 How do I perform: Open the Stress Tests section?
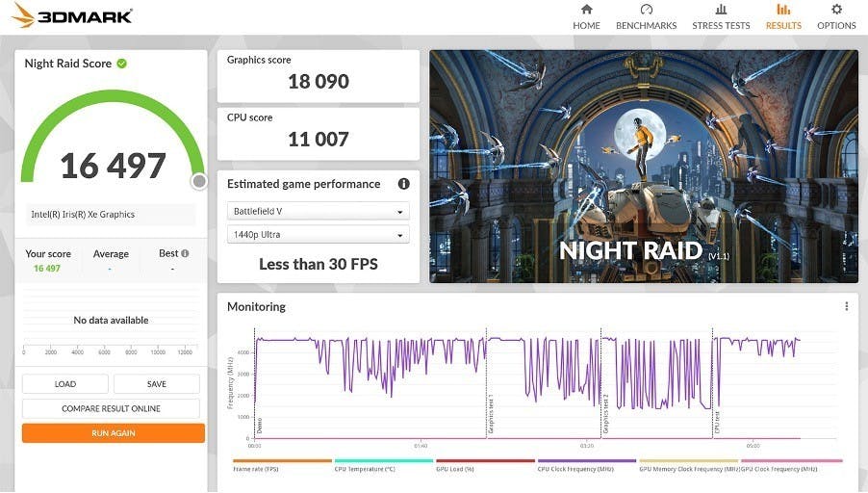721,16
